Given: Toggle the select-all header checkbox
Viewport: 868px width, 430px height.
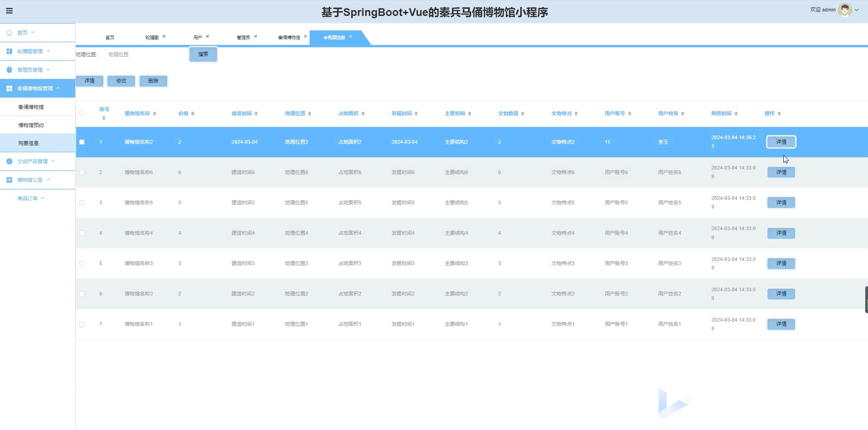Looking at the screenshot, I should pyautogui.click(x=82, y=113).
